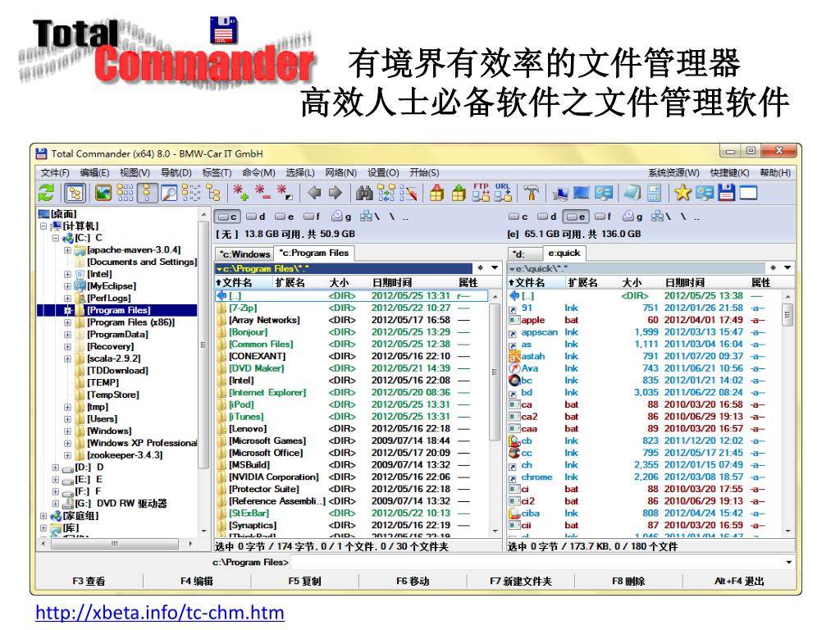Viewport: 840px width, 630px height.
Task: Select drive g in left panel drive bar
Action: click(x=342, y=217)
